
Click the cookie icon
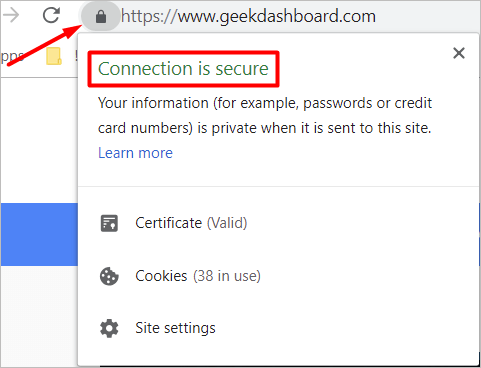click(x=109, y=276)
